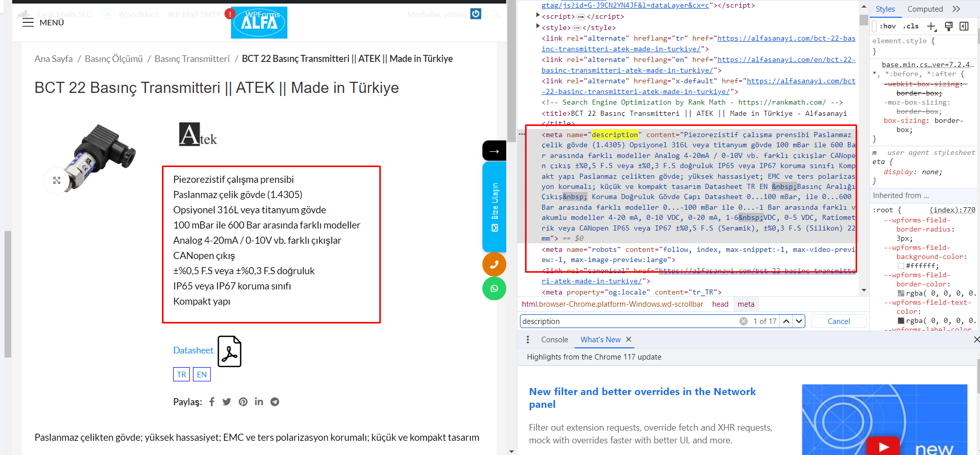Share product on Twitter
980x455 pixels.
click(226, 402)
